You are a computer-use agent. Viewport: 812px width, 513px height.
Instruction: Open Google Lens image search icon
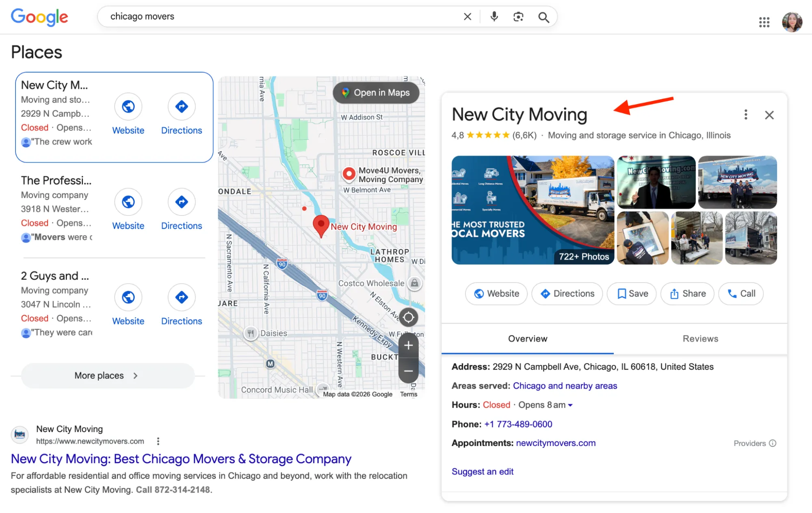coord(518,17)
